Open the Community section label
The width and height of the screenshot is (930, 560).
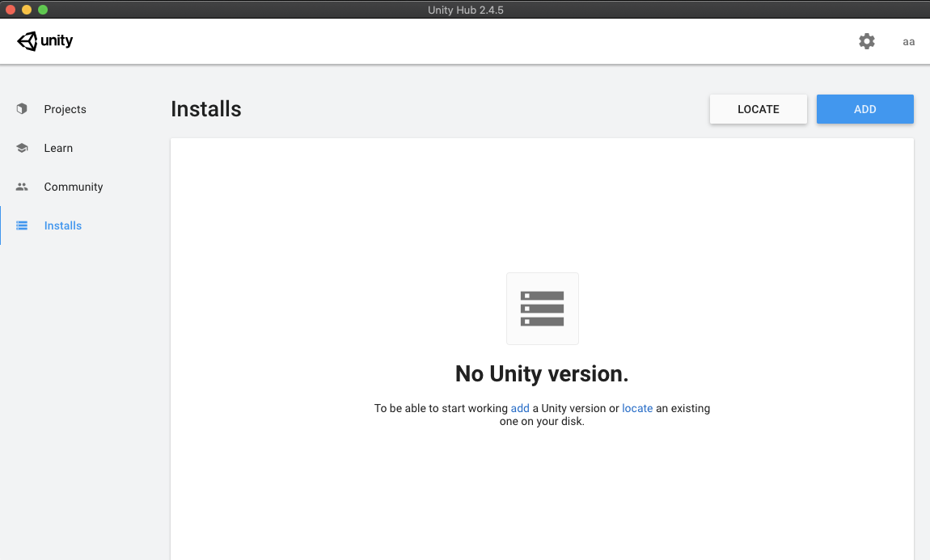pos(74,187)
